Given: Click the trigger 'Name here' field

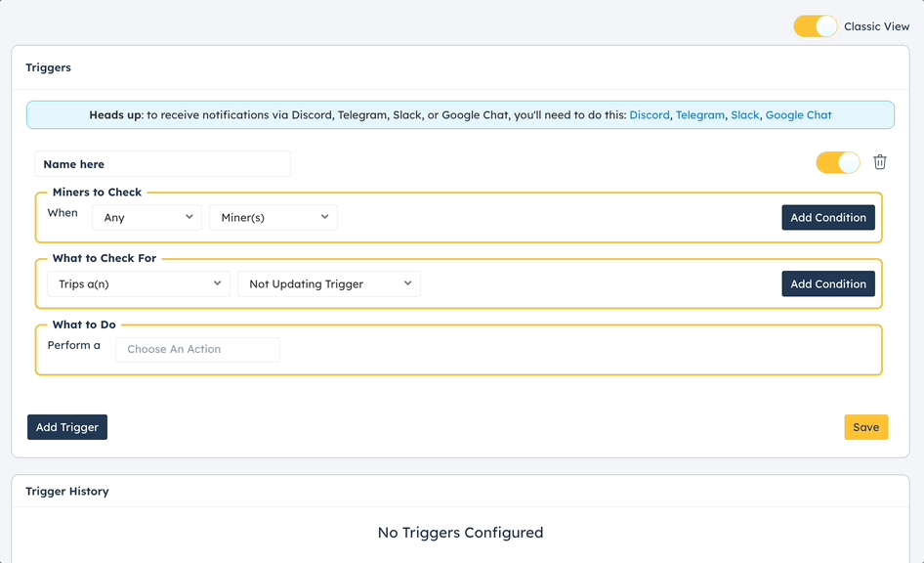Looking at the screenshot, I should pos(163,164).
